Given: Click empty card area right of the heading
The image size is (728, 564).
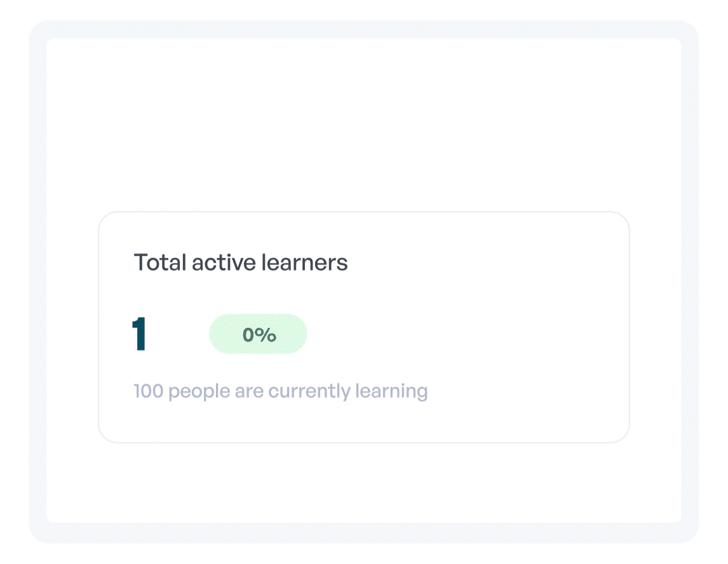Looking at the screenshot, I should pyautogui.click(x=483, y=262).
